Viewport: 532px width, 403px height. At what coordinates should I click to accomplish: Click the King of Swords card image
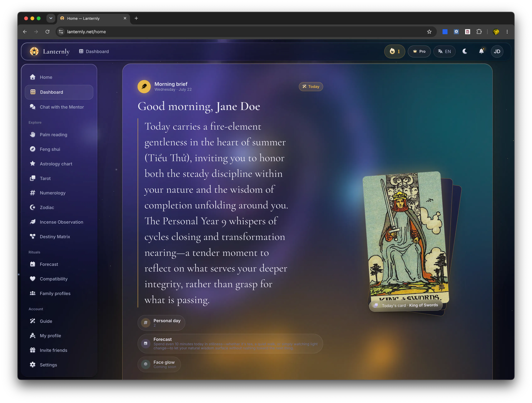click(x=405, y=237)
